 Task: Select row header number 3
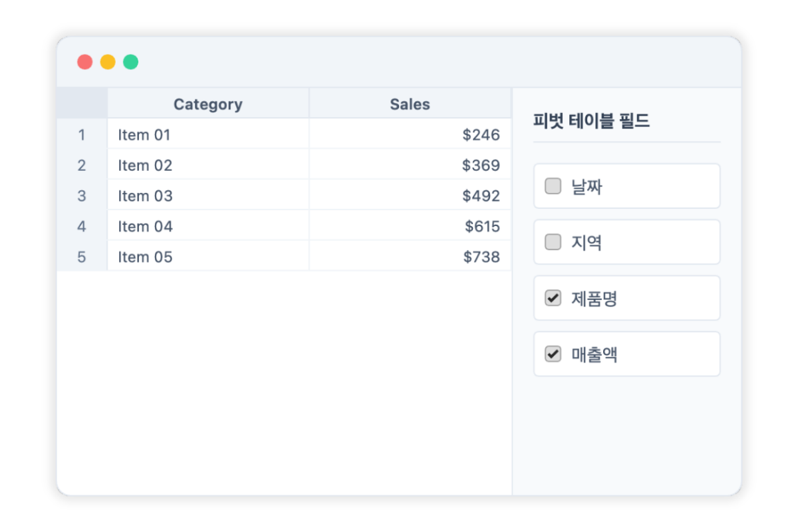click(82, 196)
